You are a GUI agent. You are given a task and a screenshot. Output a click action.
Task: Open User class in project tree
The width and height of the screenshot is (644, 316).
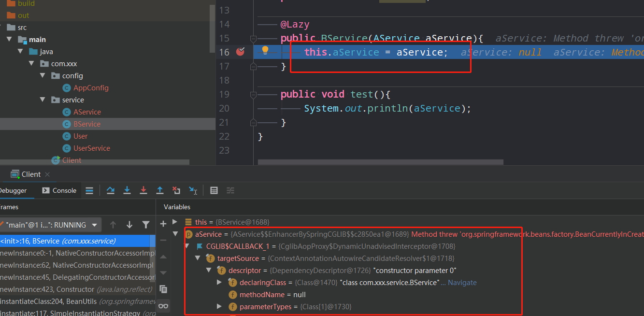coord(80,136)
